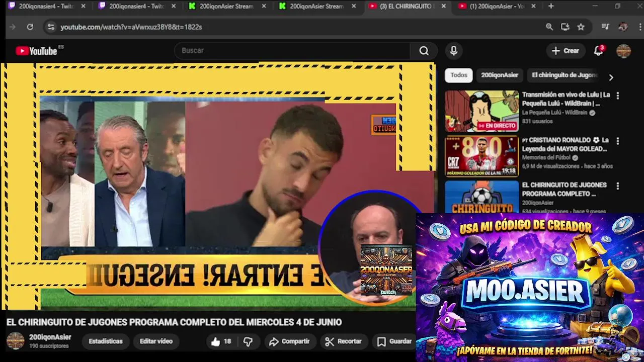Viewport: 644px width, 362px height.
Task: Like the video (18 likes)
Action: pyautogui.click(x=221, y=342)
